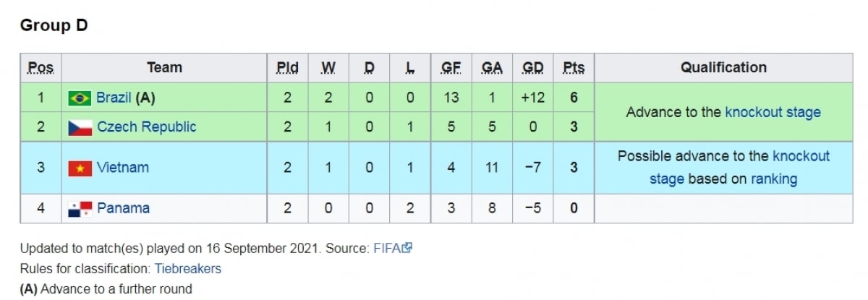Open the Vietnam team link
The width and height of the screenshot is (868, 300).
(x=123, y=168)
